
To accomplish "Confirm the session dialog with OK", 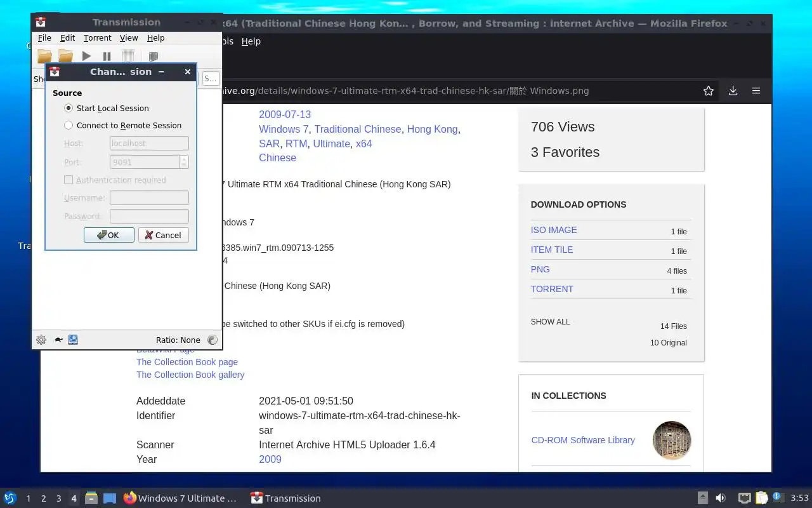I will pos(108,235).
